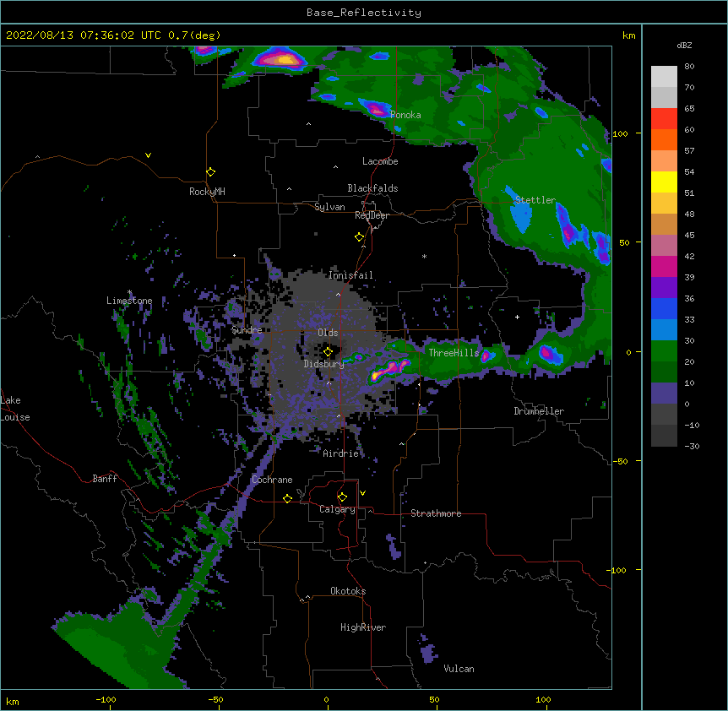Screen dimensions: 728x711
Task: Click the Banff label
Action: pyautogui.click(x=105, y=479)
